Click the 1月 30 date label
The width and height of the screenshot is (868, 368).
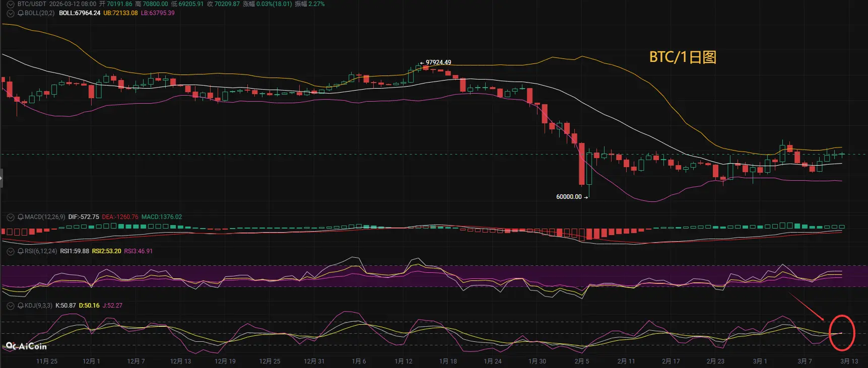click(537, 361)
